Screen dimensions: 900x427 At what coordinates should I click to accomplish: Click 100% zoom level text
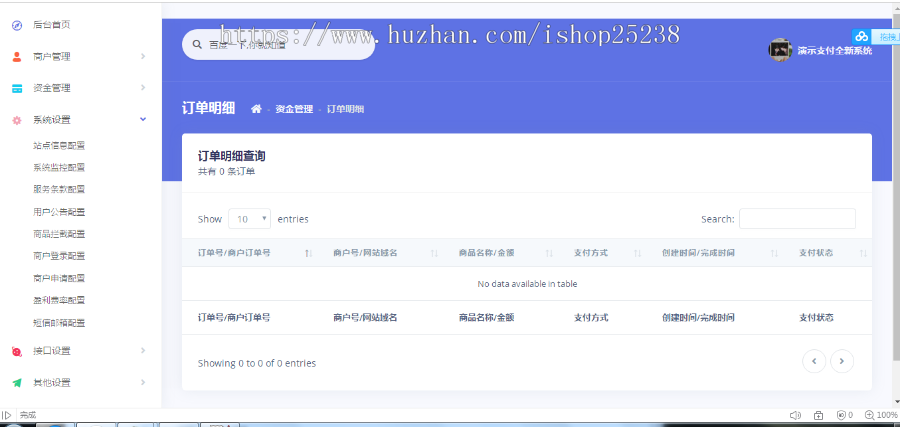click(x=887, y=415)
